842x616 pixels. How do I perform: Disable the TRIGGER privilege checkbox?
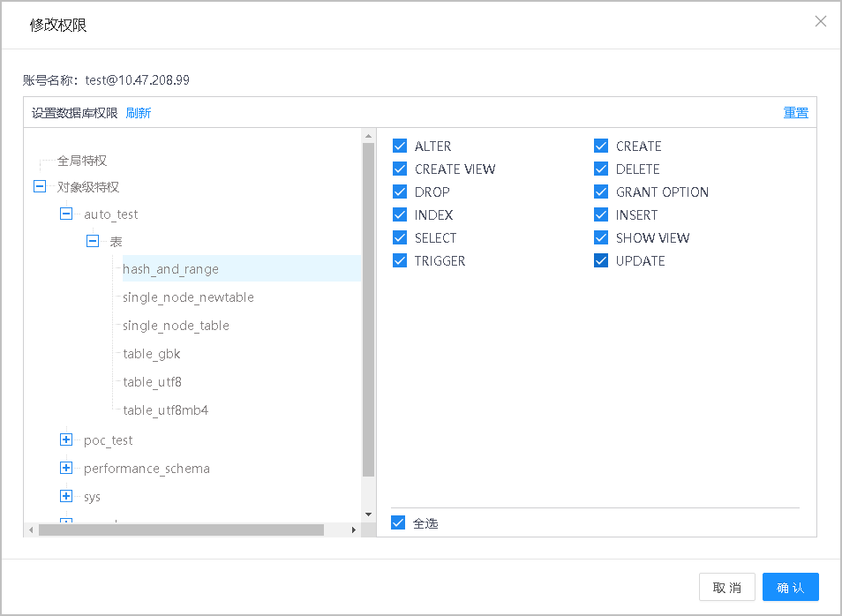point(400,261)
